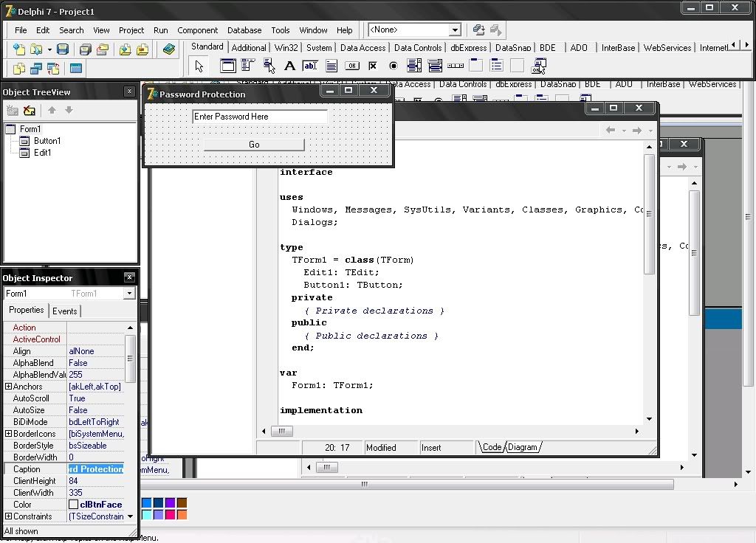Open the Additional component palette tab

(249, 48)
